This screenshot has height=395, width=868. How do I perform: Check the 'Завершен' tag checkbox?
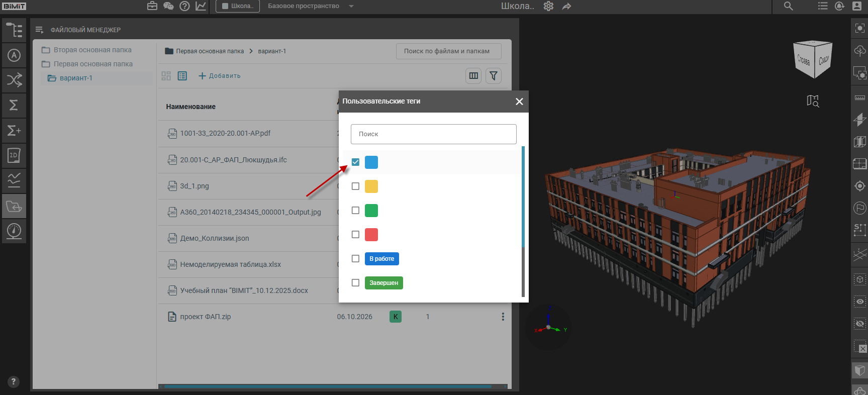pyautogui.click(x=355, y=282)
